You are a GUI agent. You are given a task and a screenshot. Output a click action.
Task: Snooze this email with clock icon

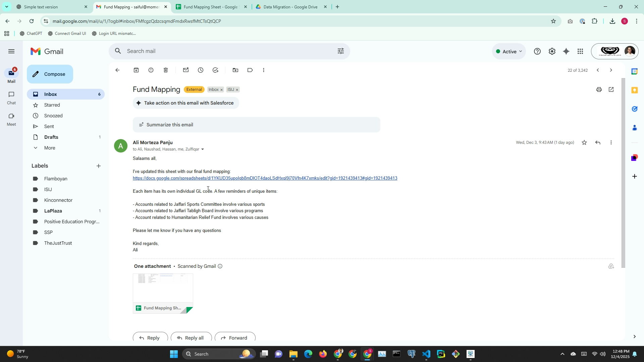201,70
